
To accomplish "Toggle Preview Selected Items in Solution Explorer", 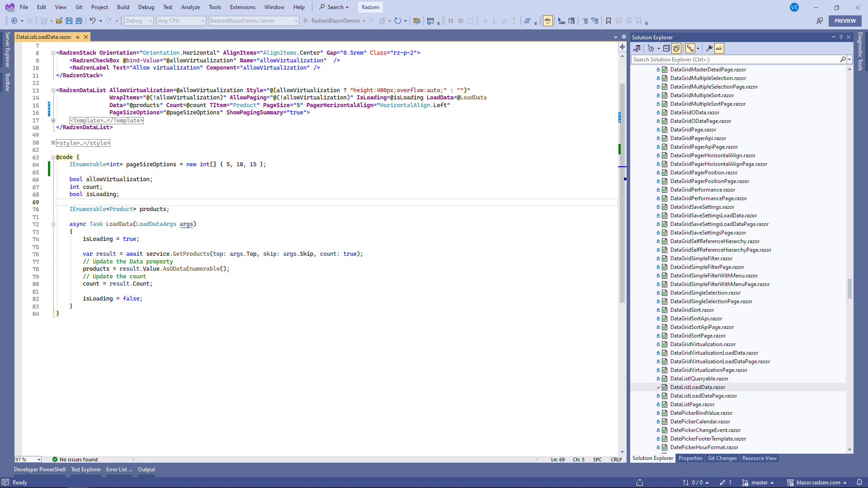I will 719,48.
